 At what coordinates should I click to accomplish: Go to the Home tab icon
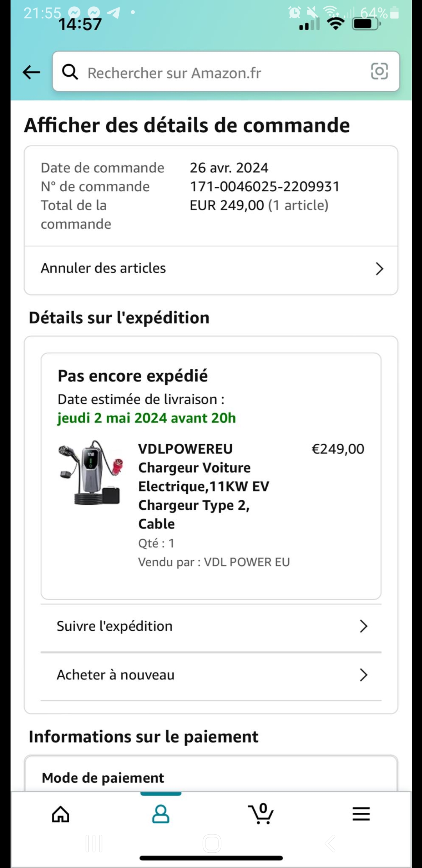pos(61,814)
